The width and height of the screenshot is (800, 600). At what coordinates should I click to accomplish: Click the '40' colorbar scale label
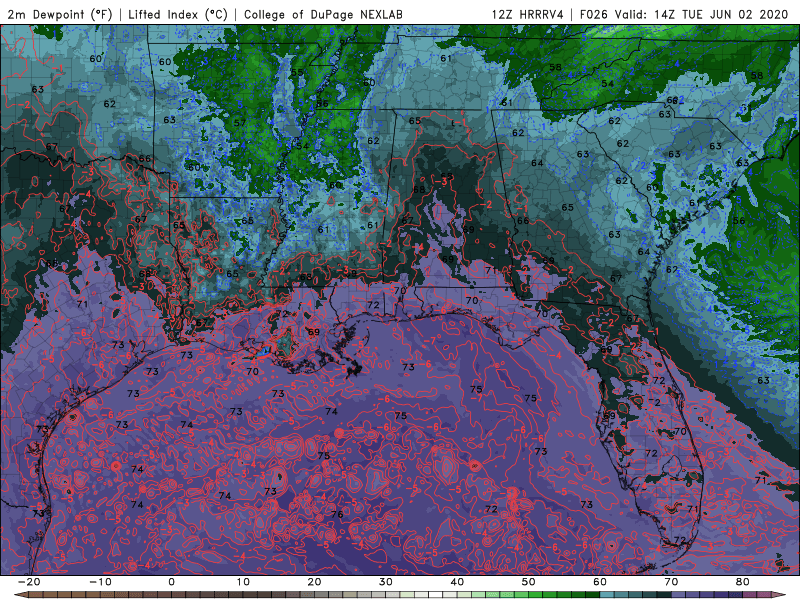(457, 582)
